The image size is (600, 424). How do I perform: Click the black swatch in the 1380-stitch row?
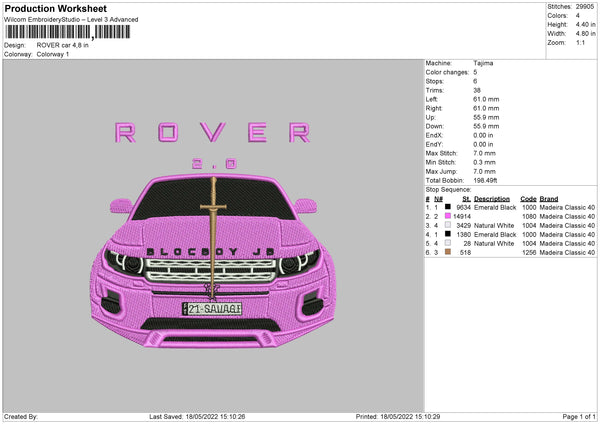[448, 234]
